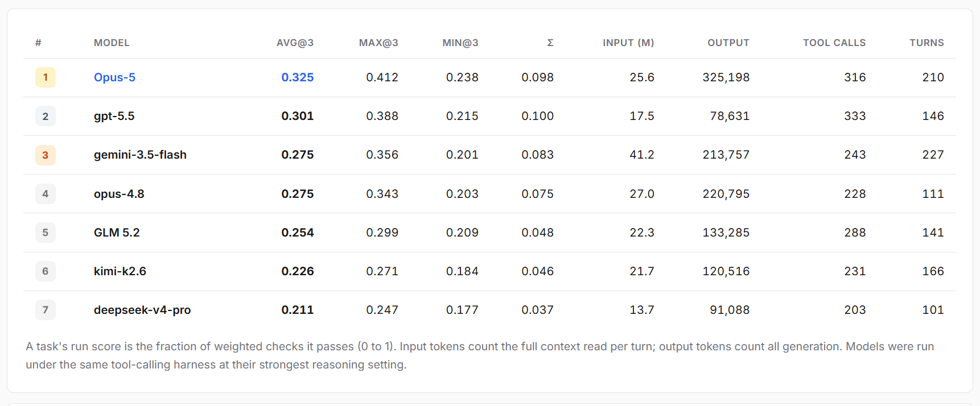
Task: Click GLM 5.2's tool calls value 288
Action: click(x=855, y=233)
